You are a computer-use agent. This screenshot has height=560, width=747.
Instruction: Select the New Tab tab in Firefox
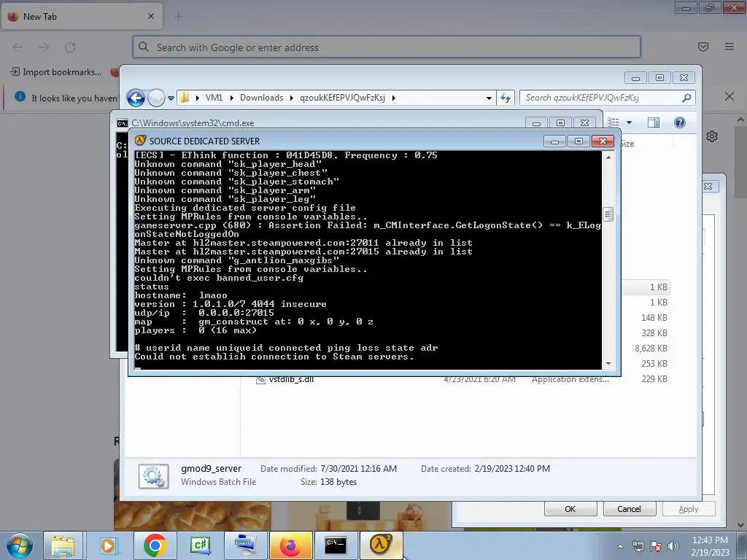82,16
